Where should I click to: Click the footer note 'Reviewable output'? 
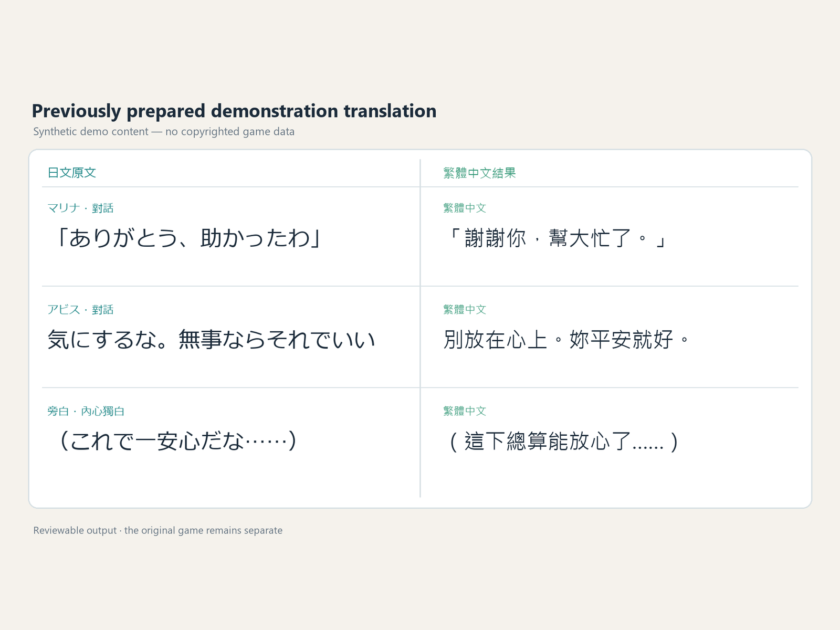pos(75,531)
